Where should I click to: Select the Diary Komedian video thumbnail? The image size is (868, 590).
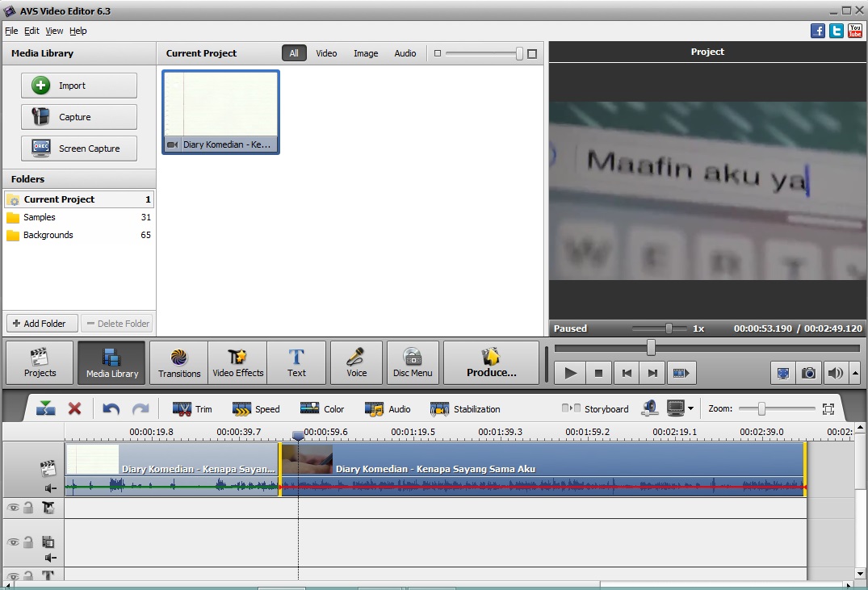pos(221,112)
